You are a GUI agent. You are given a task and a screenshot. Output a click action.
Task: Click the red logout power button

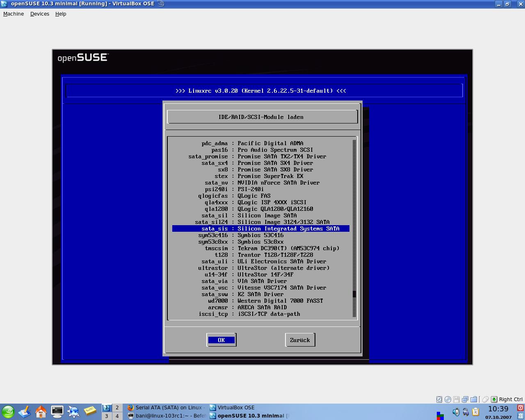click(520, 408)
